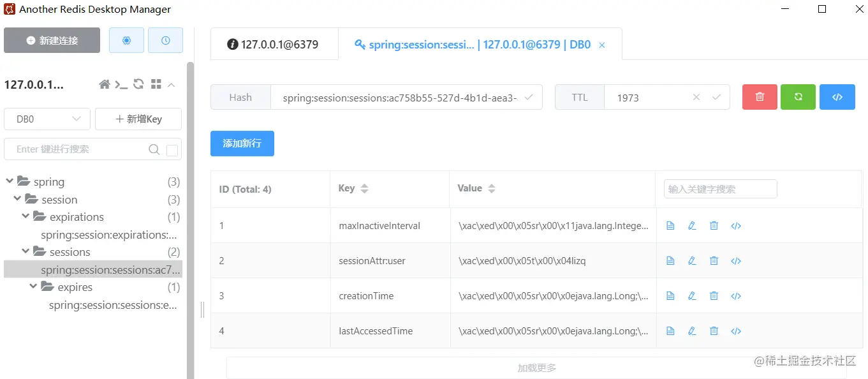Maximize the application window
This screenshot has height=379, width=868.
coord(822,9)
